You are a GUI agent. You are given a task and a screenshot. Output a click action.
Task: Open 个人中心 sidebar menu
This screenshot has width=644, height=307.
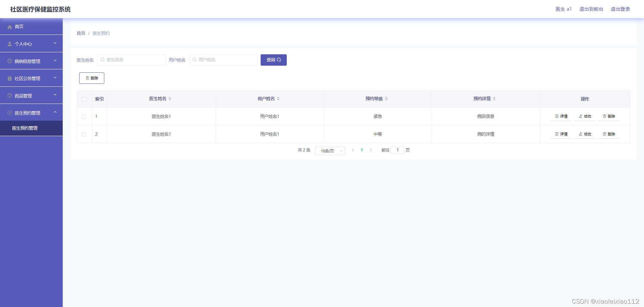click(x=31, y=44)
